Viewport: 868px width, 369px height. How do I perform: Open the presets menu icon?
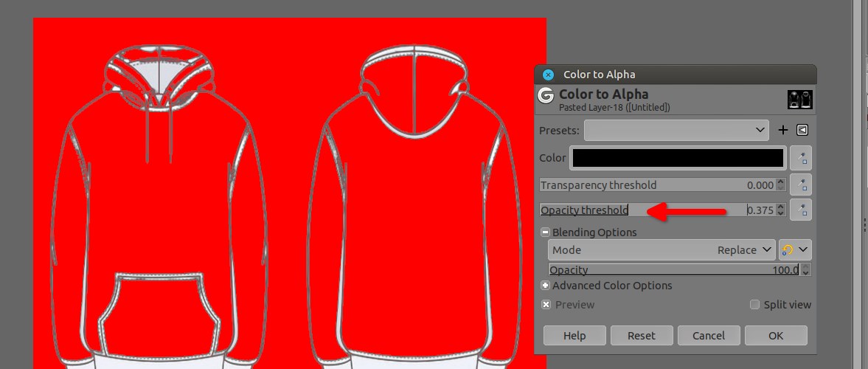pos(802,130)
